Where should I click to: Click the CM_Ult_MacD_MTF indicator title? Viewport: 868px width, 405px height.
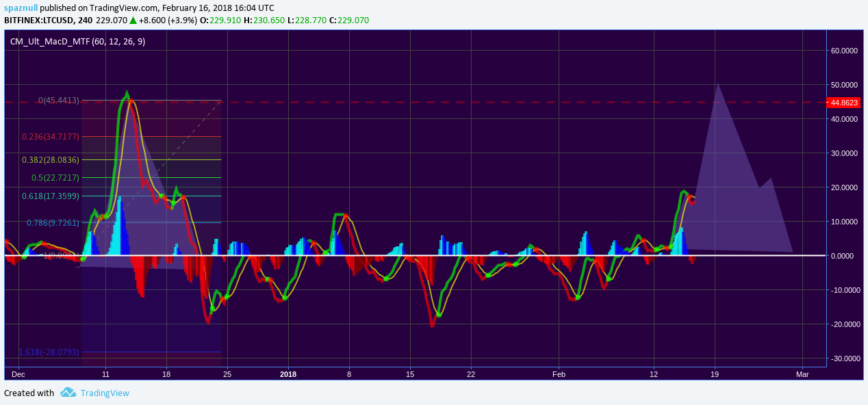click(77, 42)
